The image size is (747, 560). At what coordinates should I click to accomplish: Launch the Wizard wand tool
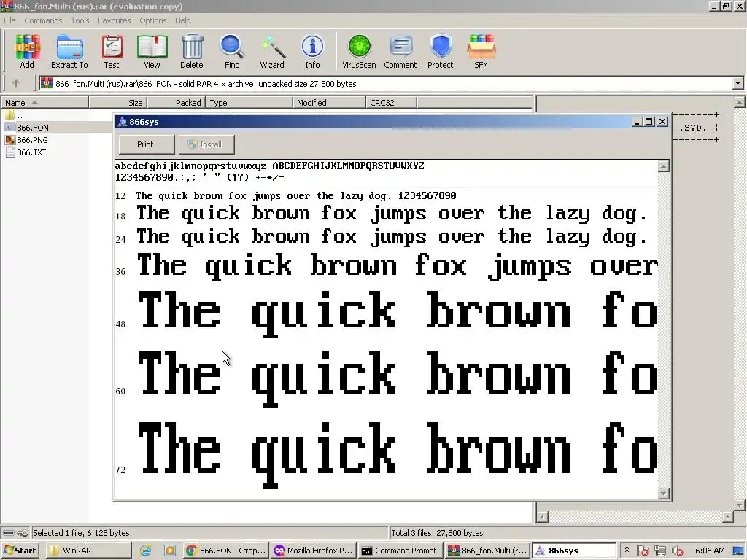tap(272, 52)
